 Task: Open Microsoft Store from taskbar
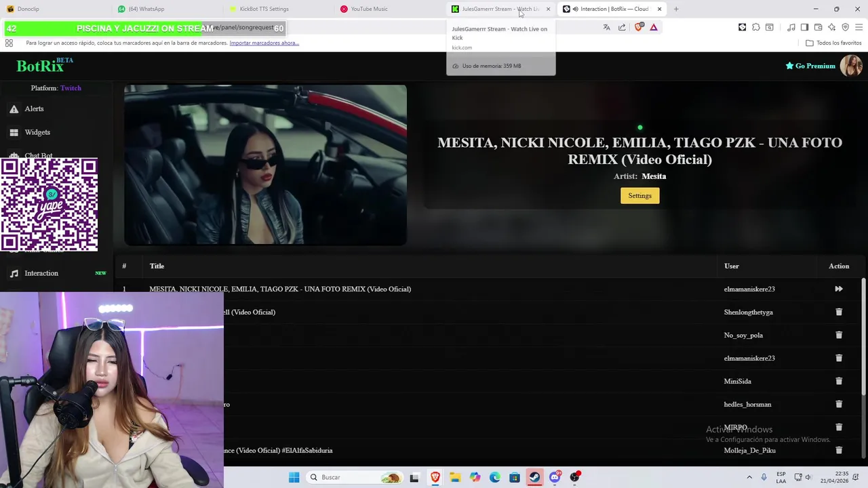coord(515,477)
